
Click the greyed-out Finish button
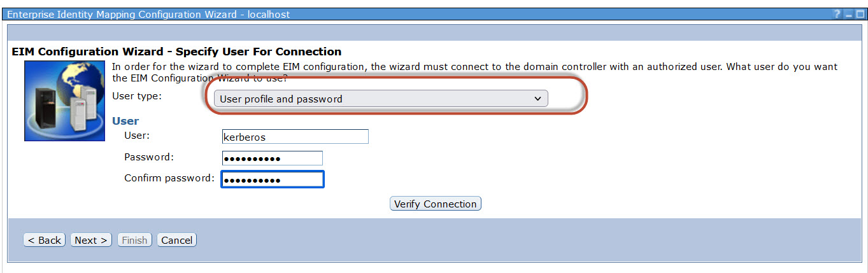pos(134,240)
